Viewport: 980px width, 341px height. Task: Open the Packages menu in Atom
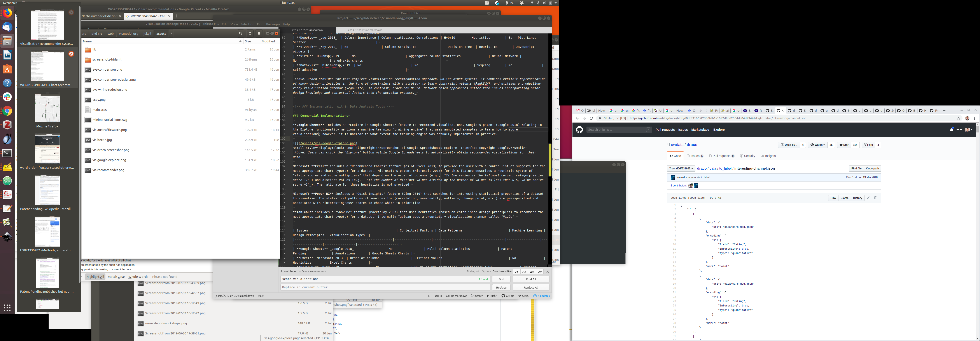[x=273, y=24]
